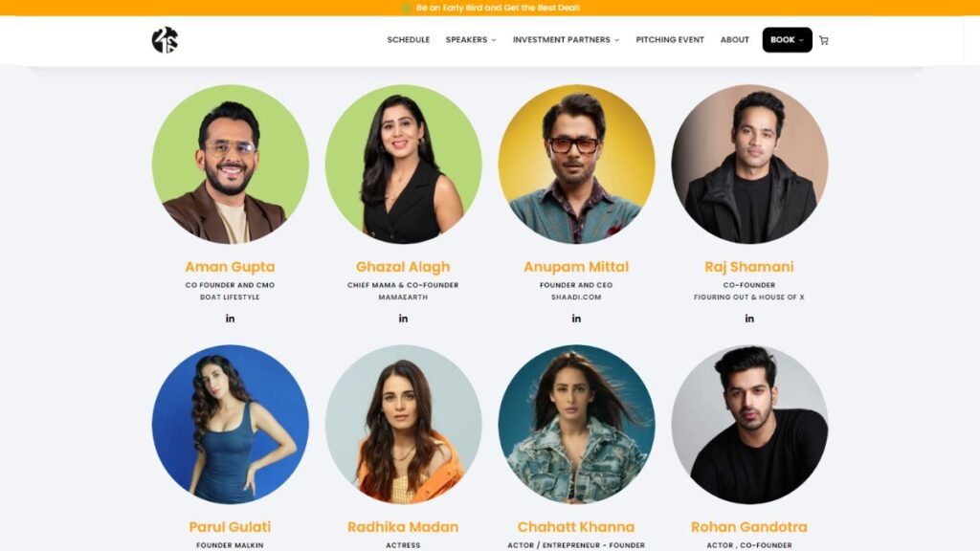Click Chahatt Khanna's profile photo
Viewport: 980px width, 551px height.
point(576,424)
